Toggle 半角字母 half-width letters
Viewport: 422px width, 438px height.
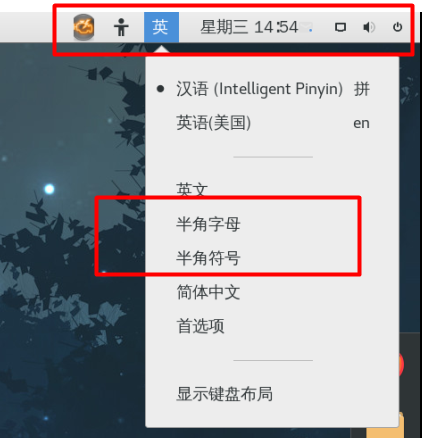coord(208,224)
